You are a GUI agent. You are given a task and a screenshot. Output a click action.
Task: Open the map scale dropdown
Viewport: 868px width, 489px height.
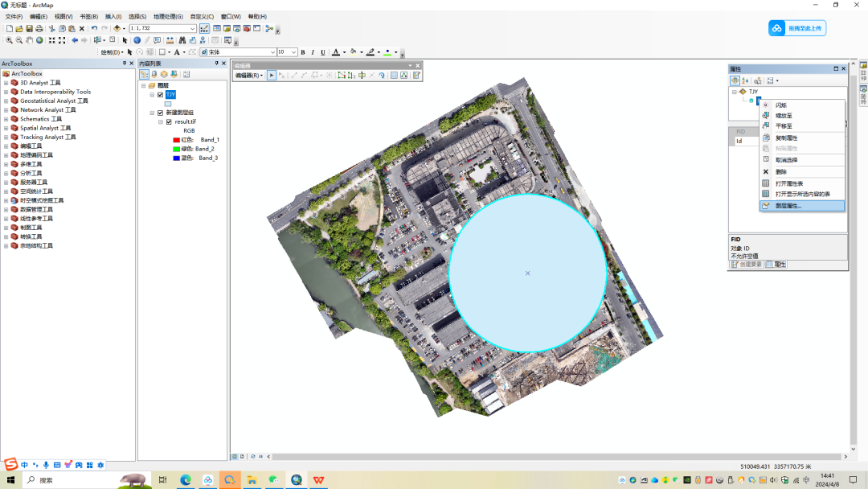coord(192,28)
